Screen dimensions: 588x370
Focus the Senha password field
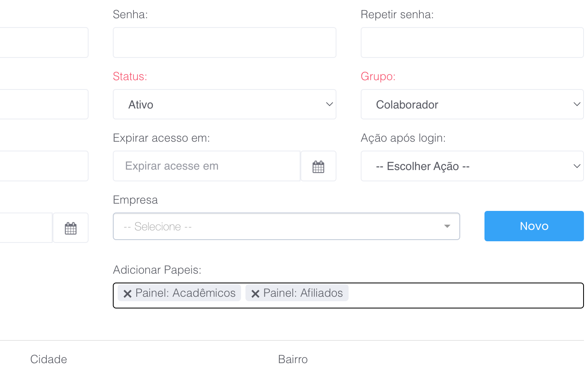[224, 43]
